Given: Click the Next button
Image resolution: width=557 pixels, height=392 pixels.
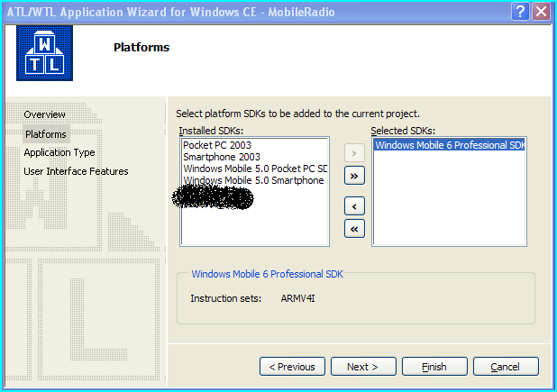Looking at the screenshot, I should [x=363, y=367].
